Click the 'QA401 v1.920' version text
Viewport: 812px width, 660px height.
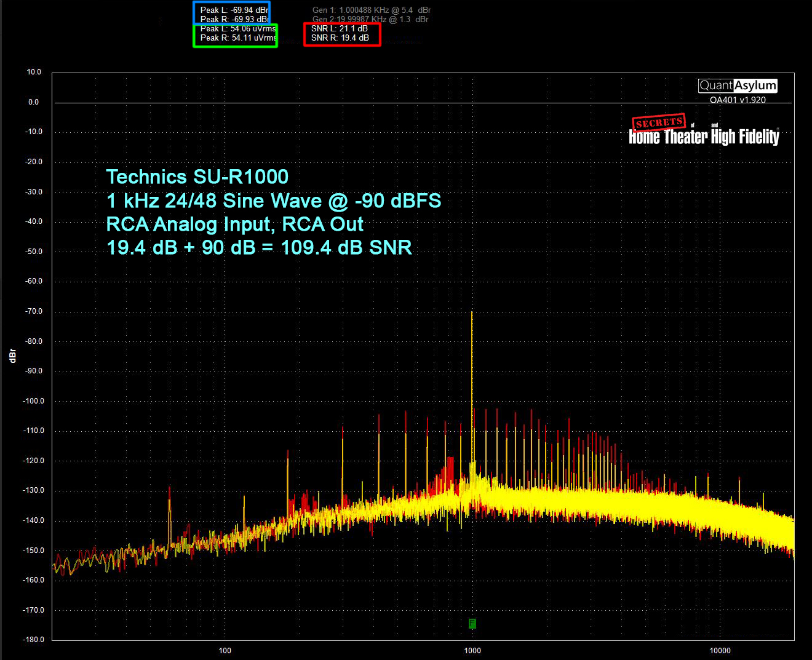click(738, 100)
